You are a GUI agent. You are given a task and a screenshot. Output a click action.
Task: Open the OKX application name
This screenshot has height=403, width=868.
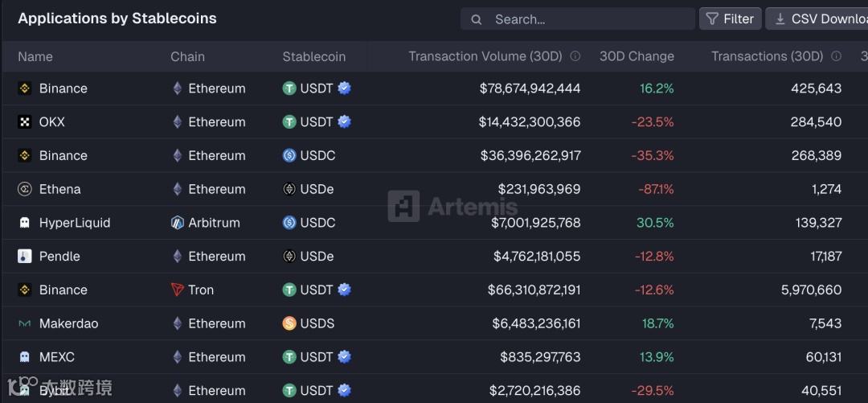point(52,122)
